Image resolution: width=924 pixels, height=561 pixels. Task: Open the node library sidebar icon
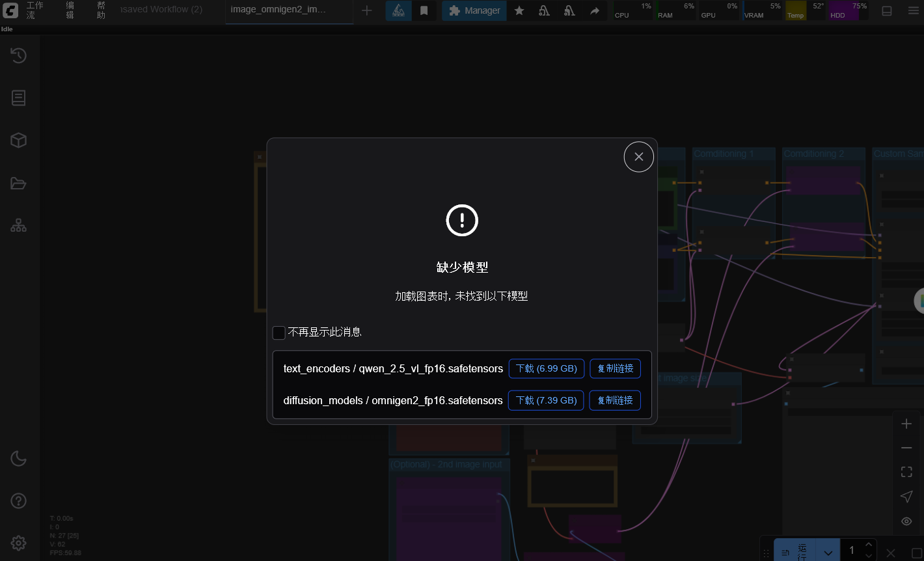click(x=18, y=98)
